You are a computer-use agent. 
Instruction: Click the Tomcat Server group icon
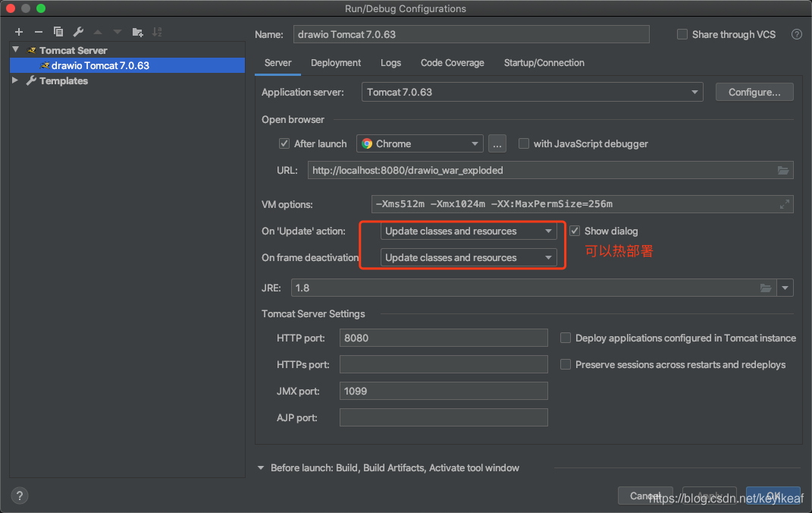(x=32, y=50)
